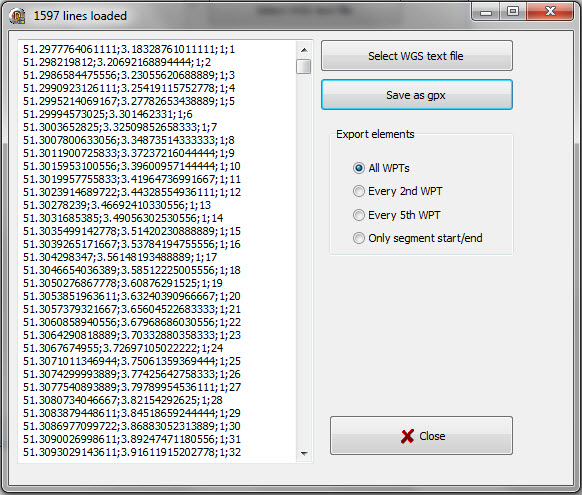Click the line ending with ;1;12
Screen dimensions: 582x495
[x=132, y=192]
